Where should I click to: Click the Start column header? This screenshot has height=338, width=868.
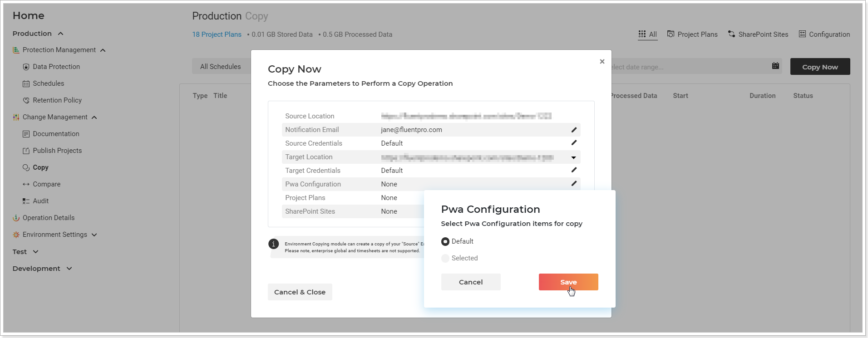coord(681,96)
